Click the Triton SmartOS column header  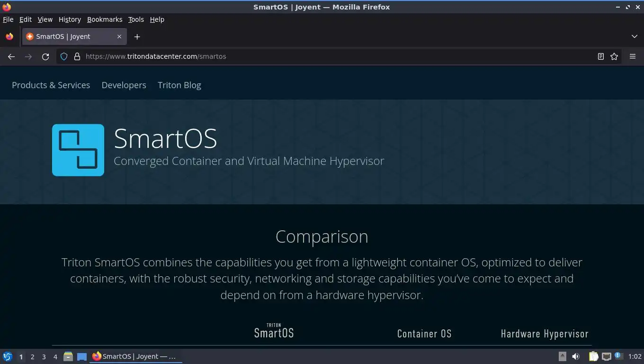274,331
